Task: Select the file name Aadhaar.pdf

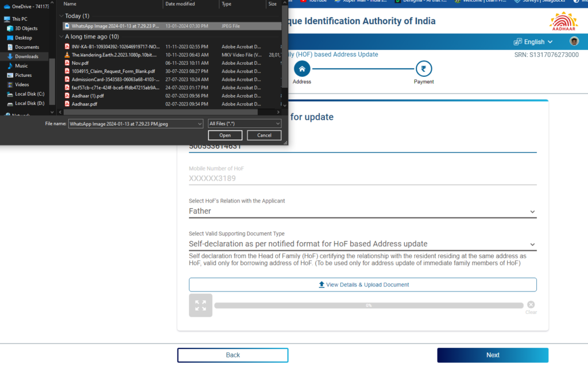Action: click(84, 104)
